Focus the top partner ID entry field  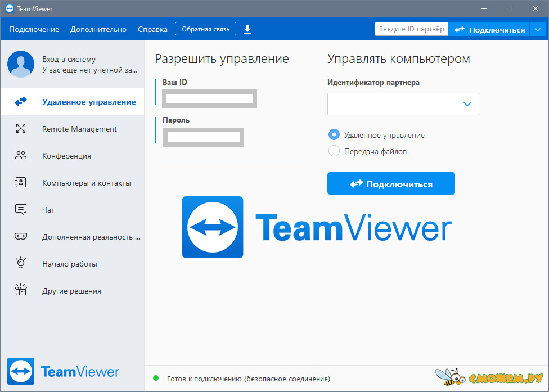(x=411, y=29)
